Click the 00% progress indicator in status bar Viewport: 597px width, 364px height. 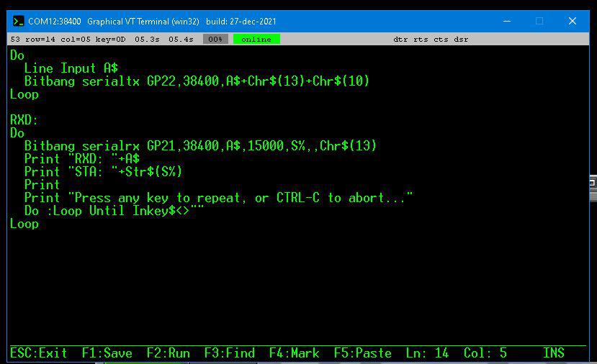point(215,39)
